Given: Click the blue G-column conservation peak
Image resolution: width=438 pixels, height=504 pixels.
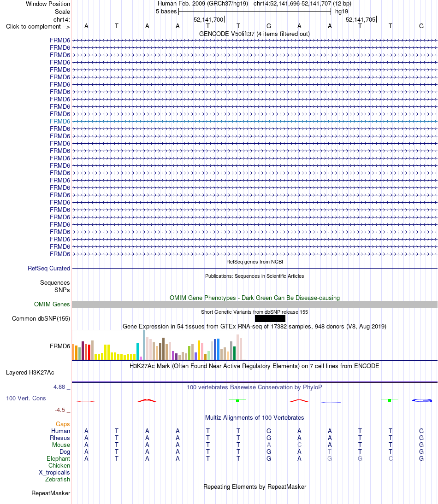Looking at the screenshot, I should [x=422, y=400].
